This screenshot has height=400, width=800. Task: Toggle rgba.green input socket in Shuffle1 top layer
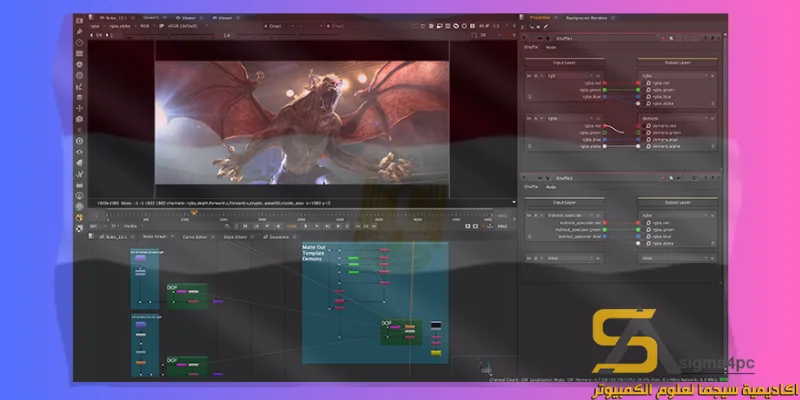pos(605,89)
